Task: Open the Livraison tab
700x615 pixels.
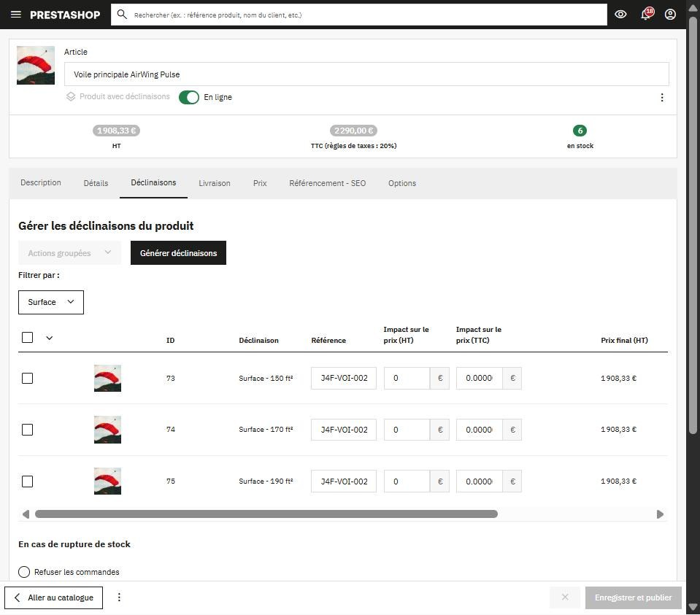Action: pos(215,183)
